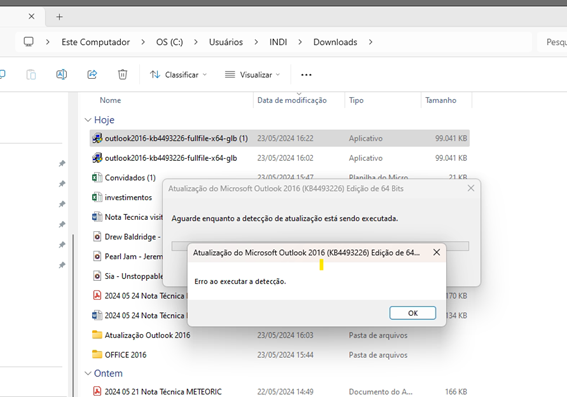Click media icon of Pearl Jam file
567x397 pixels.
pos(97,256)
